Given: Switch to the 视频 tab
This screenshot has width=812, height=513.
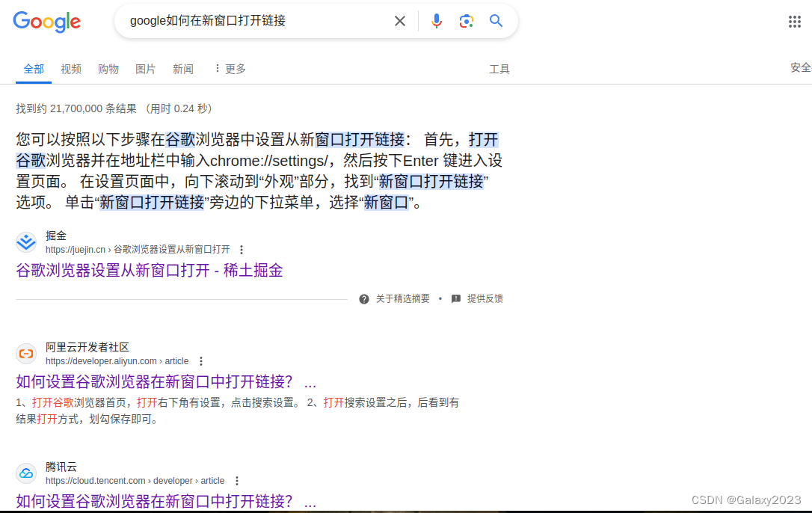Looking at the screenshot, I should (x=71, y=69).
